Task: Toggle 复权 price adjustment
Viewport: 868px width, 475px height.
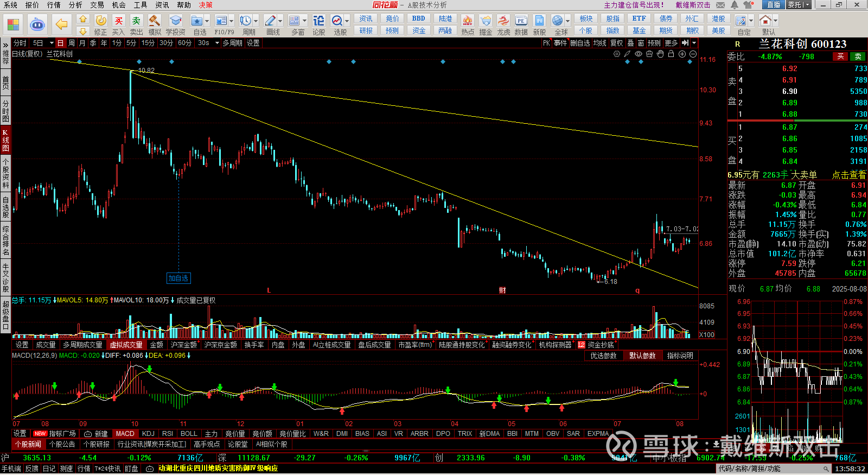Action: pos(616,43)
